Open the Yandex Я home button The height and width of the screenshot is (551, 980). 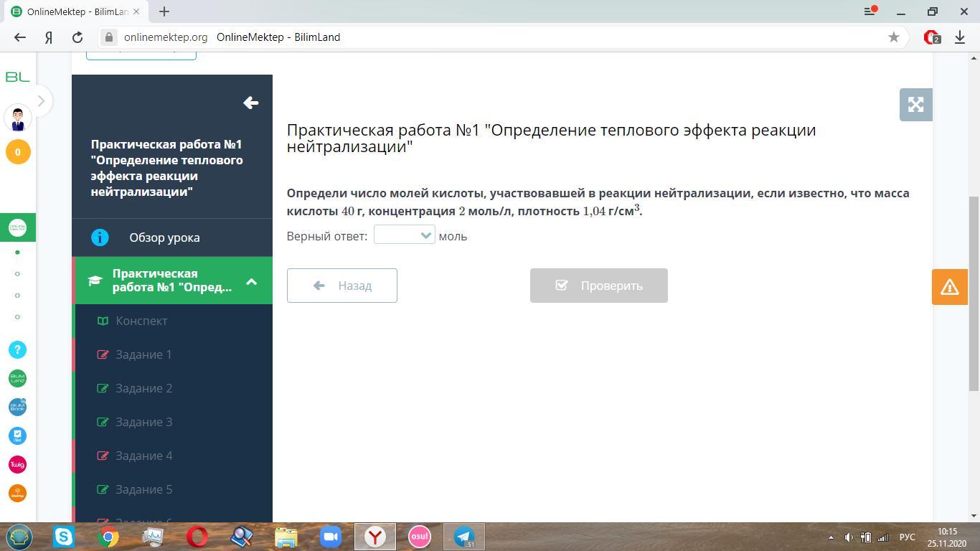(49, 37)
